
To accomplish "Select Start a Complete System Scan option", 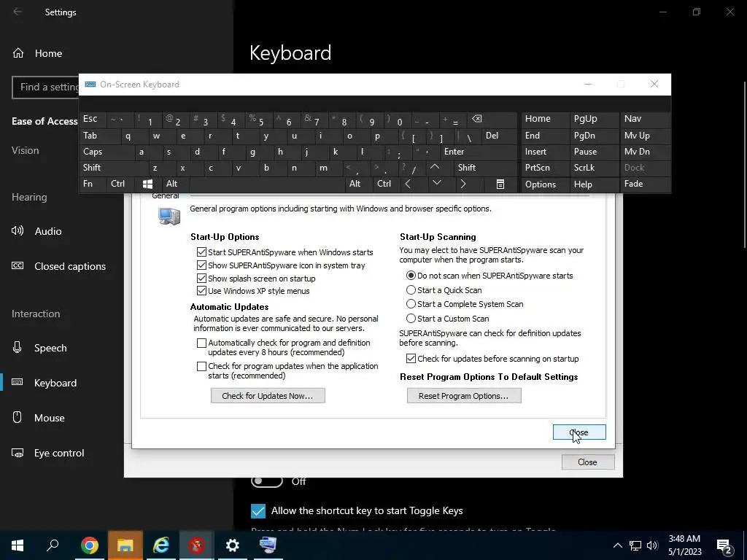I will (411, 303).
